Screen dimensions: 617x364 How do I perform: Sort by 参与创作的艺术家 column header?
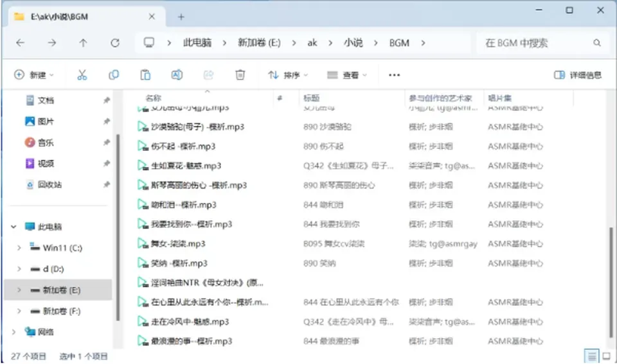click(440, 98)
